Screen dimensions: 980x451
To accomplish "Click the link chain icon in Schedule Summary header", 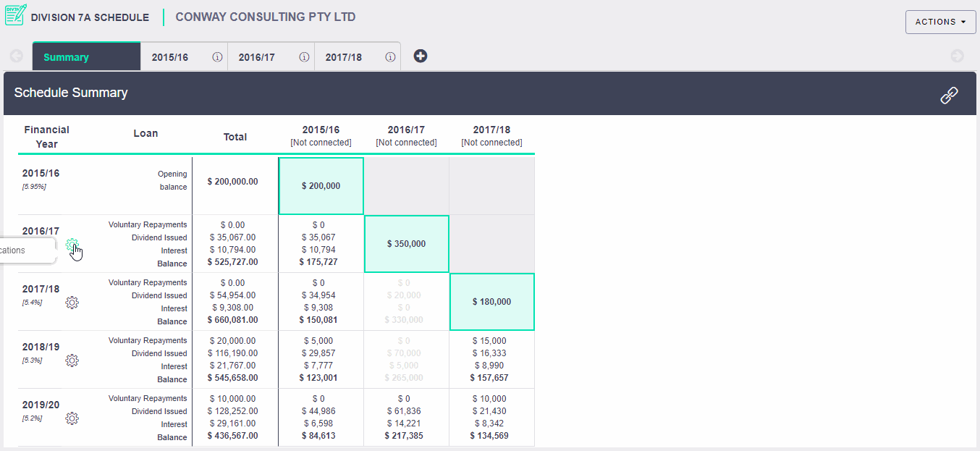I will click(949, 95).
